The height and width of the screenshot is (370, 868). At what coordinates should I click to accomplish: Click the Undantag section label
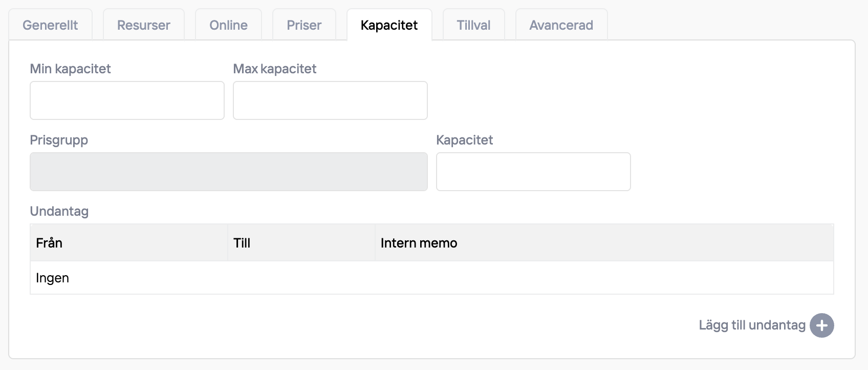[x=59, y=211]
